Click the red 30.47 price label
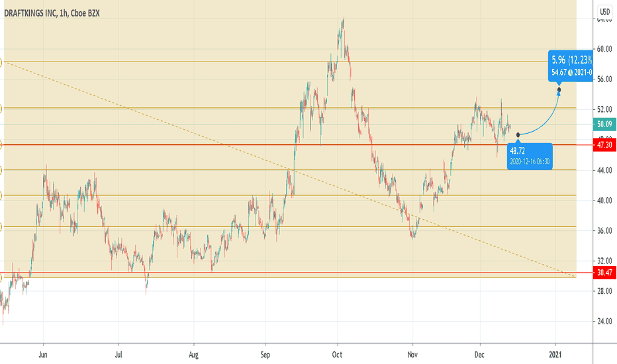Image resolution: width=617 pixels, height=364 pixels. pyautogui.click(x=604, y=272)
